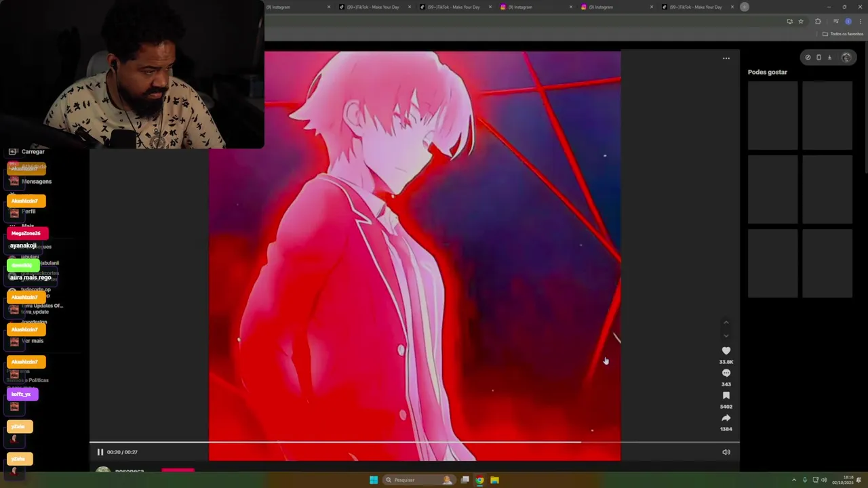
Task: Open the Windows notifications bell icon
Action: tap(859, 480)
